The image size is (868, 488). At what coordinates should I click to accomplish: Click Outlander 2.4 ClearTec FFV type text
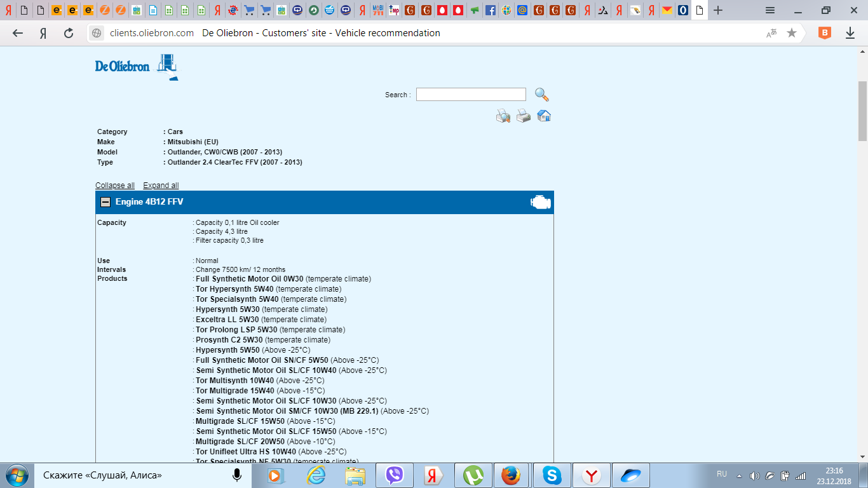coord(235,163)
